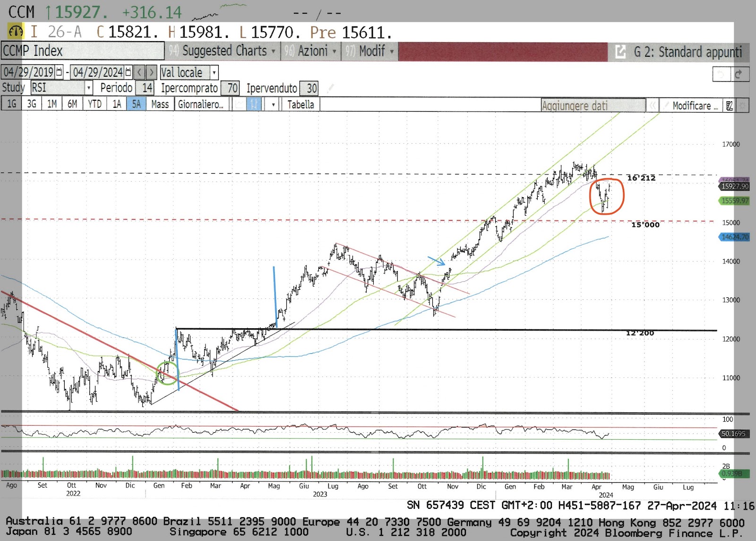Open the Modif dropdown menu
The image size is (756, 541).
[369, 51]
